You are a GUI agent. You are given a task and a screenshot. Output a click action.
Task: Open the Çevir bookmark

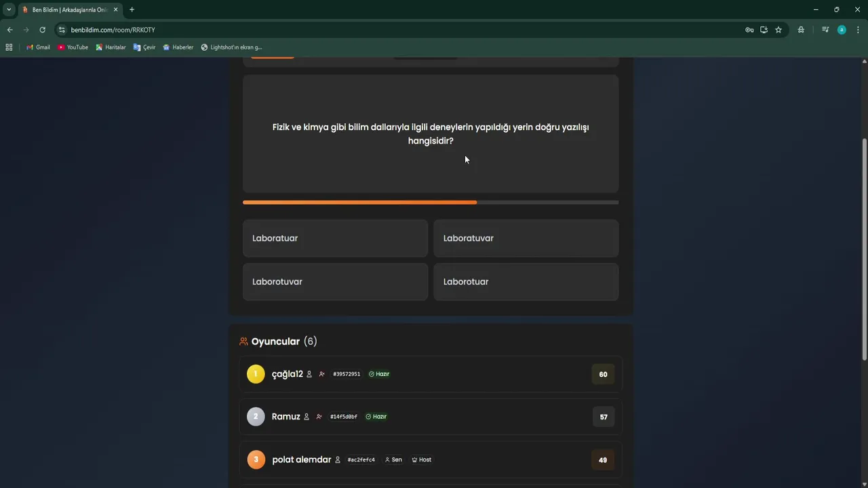point(144,47)
